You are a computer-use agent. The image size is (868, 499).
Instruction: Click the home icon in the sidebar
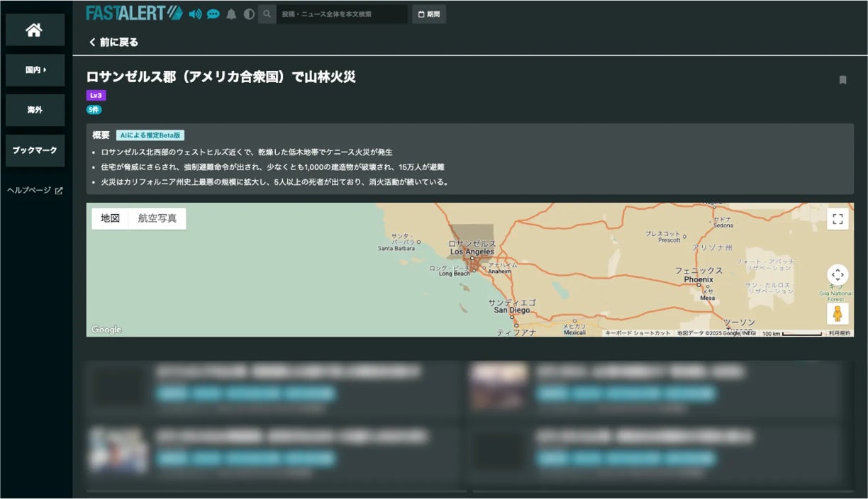point(34,30)
